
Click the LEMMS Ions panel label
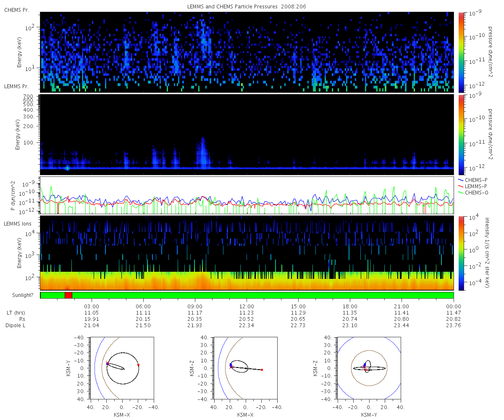[x=18, y=223]
